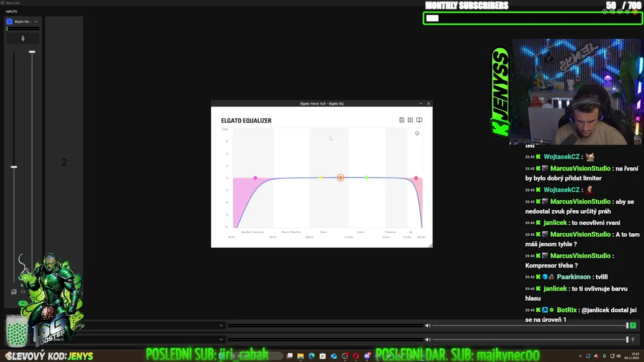Screen dimensions: 644x362
Task: Click the first output volume slider handle
Action: click(627, 325)
